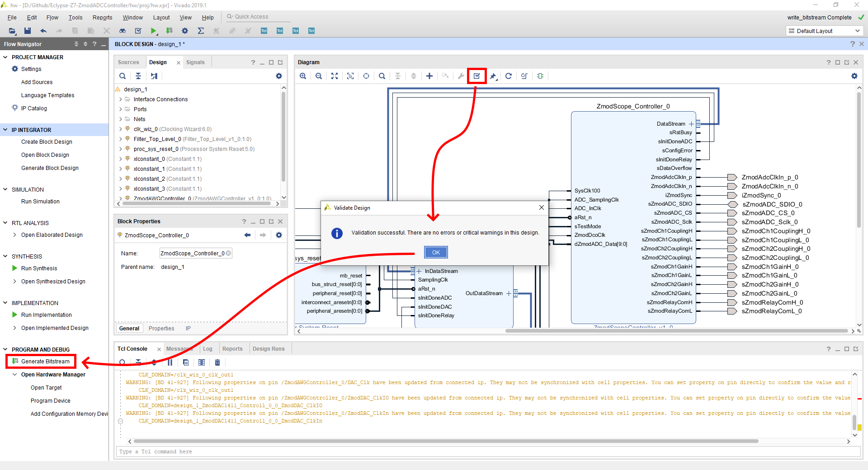868x470 pixels.
Task: Open the Design Runs tab
Action: 269,349
